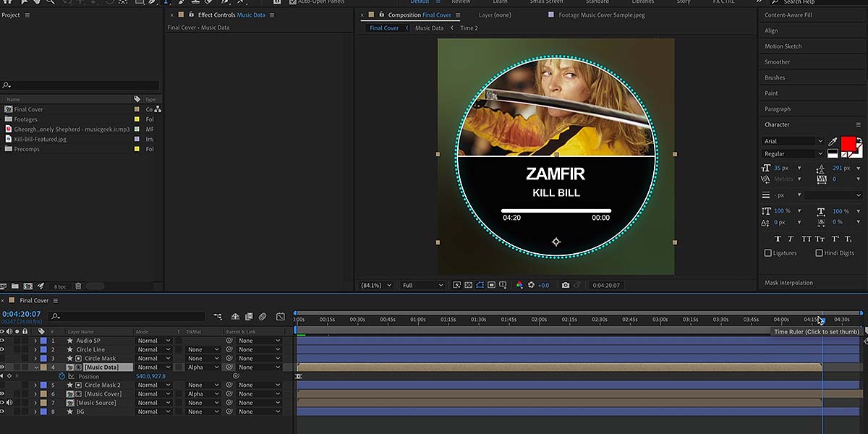The image size is (868, 434).
Task: Expand the Paragraph panel
Action: pos(778,109)
